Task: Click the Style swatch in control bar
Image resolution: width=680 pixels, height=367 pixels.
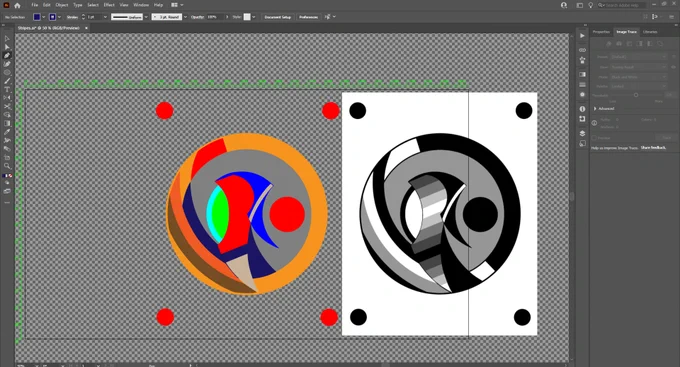Action: [x=247, y=17]
